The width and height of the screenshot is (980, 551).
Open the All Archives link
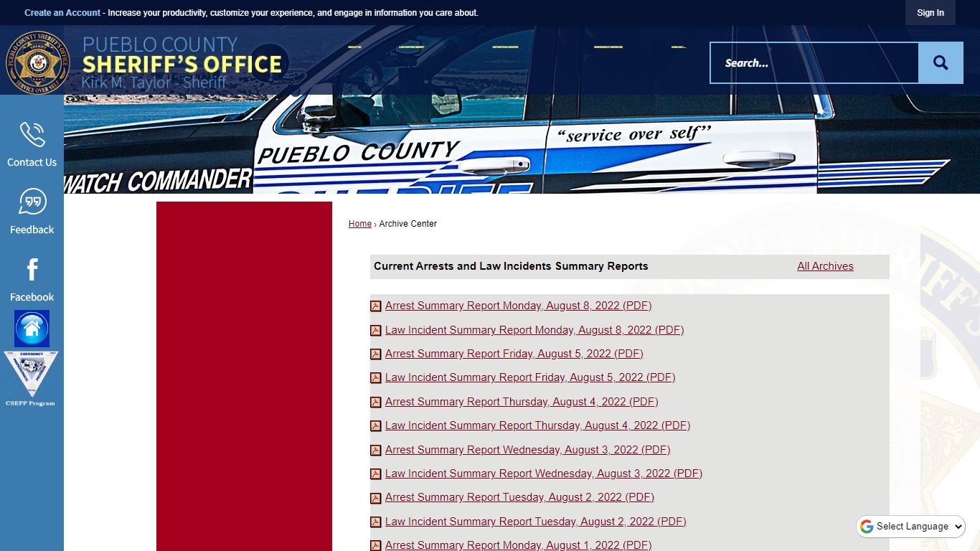point(825,266)
